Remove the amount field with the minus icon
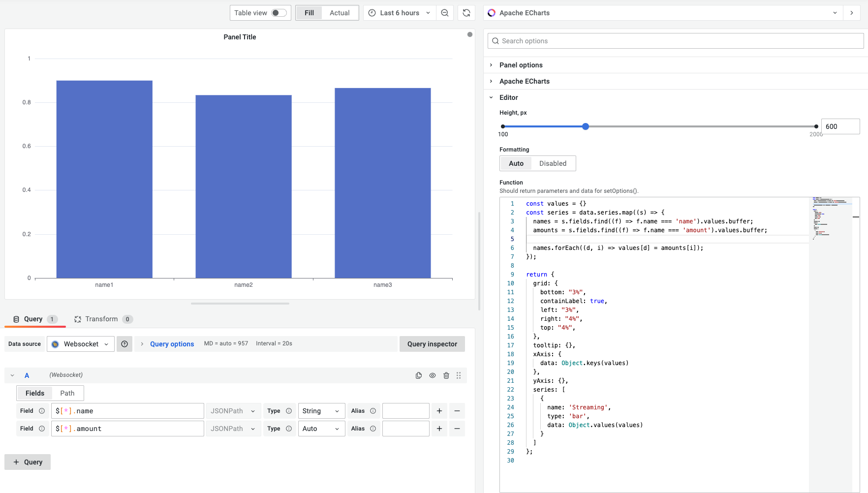Screen dimensions: 868x493 coord(457,428)
